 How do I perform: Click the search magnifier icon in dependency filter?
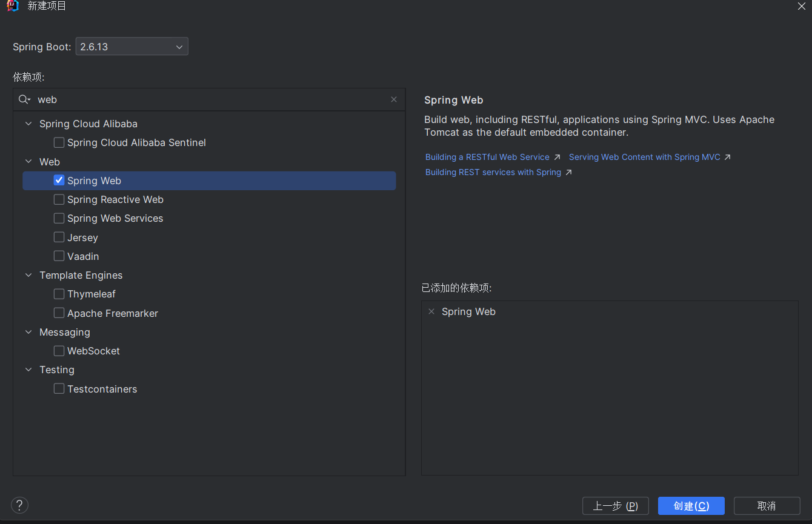click(x=24, y=99)
